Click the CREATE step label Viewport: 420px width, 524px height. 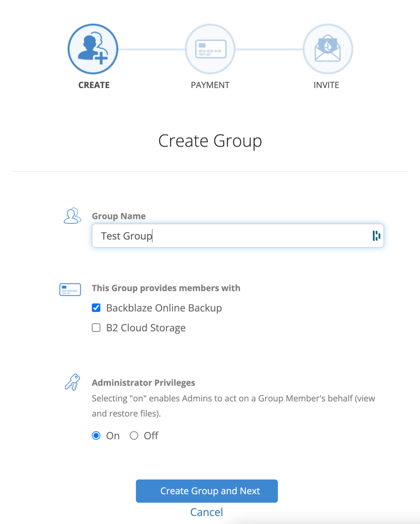[94, 85]
